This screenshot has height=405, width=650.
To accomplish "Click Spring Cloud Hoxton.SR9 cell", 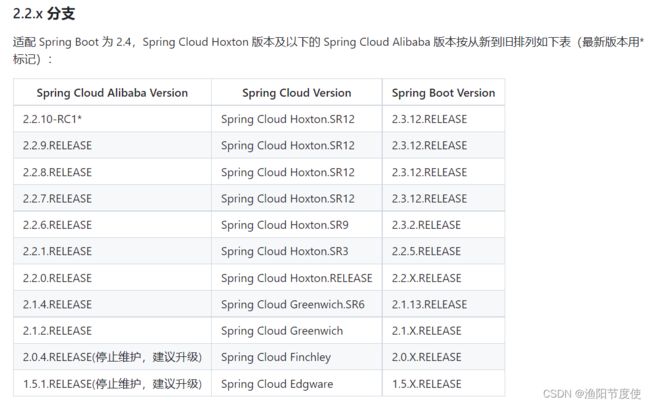I will tap(297, 225).
